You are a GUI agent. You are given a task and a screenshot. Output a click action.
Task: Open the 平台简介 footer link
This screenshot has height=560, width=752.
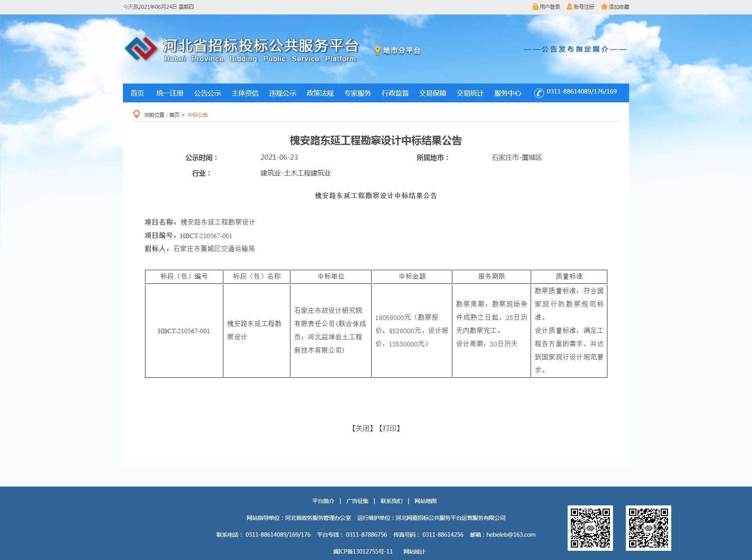[323, 501]
